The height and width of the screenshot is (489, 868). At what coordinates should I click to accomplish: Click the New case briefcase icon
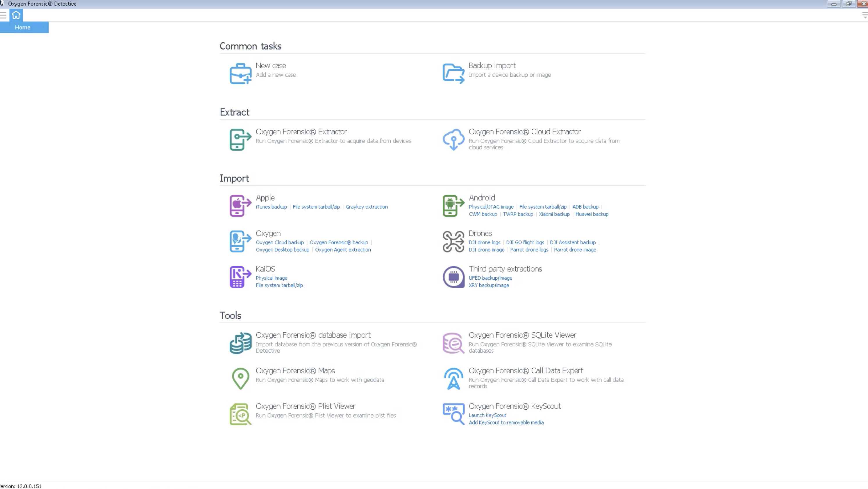click(240, 74)
